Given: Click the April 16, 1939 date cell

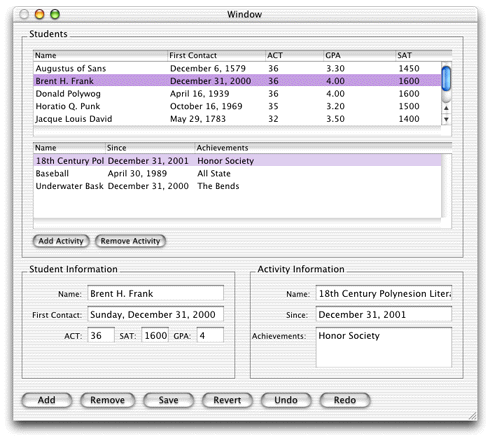Looking at the screenshot, I should pyautogui.click(x=199, y=94).
